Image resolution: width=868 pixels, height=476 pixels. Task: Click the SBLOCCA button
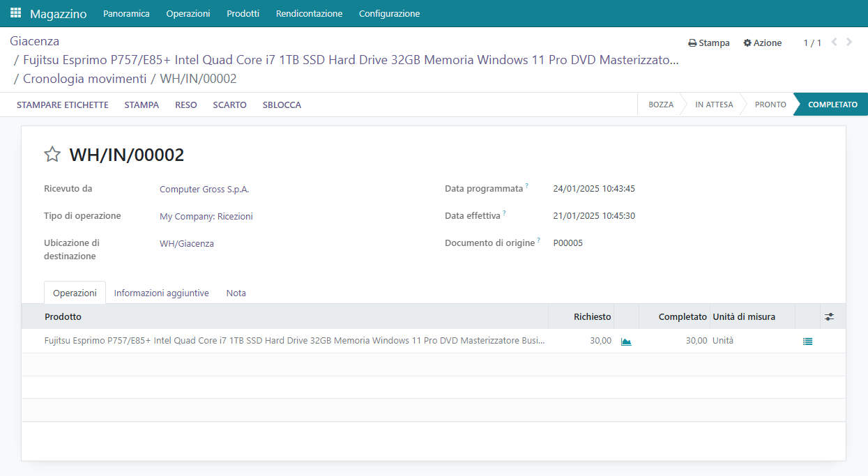click(282, 105)
